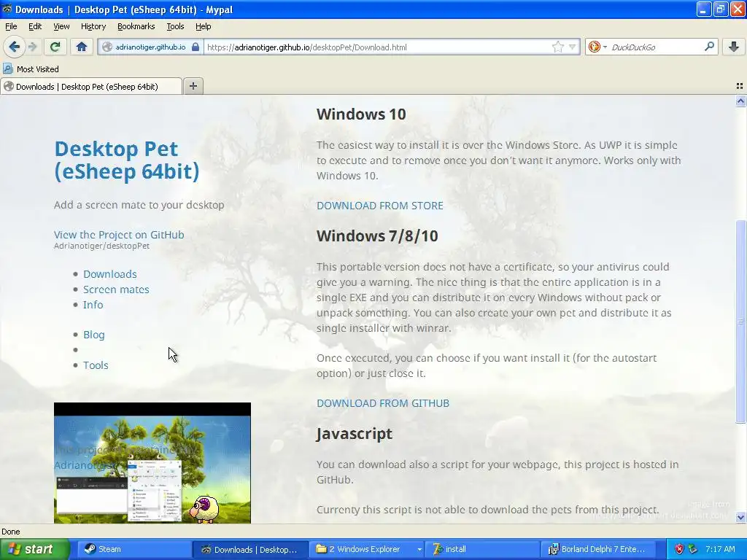The width and height of the screenshot is (747, 560).
Task: Open the Info sidebar link
Action: 93,305
